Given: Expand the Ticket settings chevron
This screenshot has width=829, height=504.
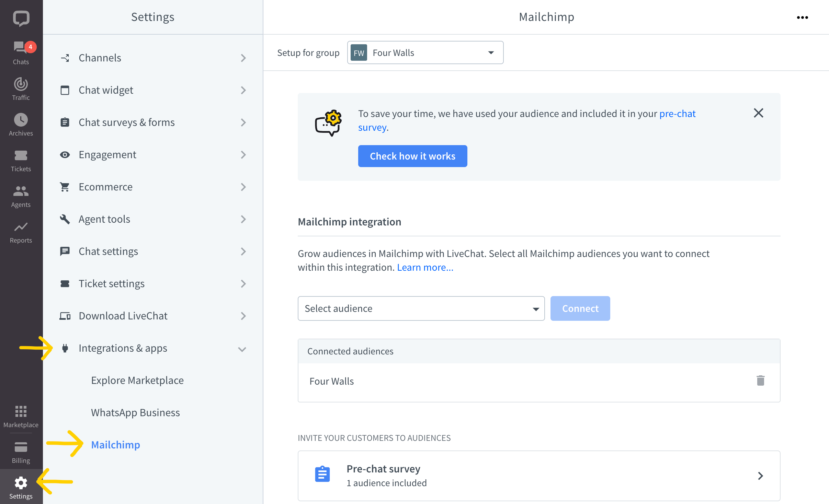Looking at the screenshot, I should (x=243, y=284).
